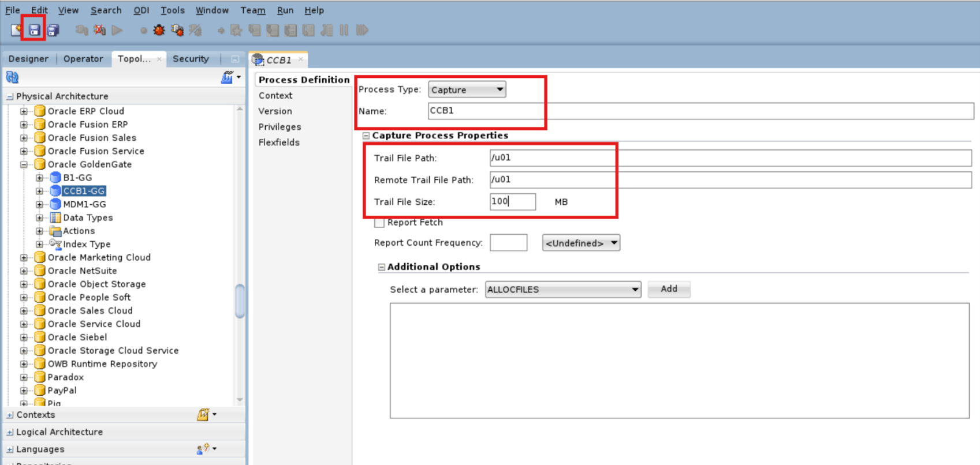Select Oracle Siebel in the tree

pos(77,337)
